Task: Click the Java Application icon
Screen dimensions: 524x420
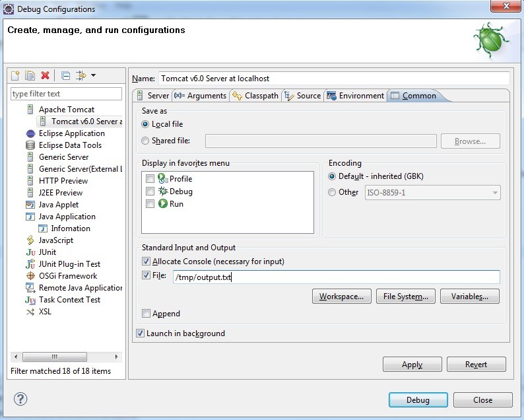Action: (30, 217)
